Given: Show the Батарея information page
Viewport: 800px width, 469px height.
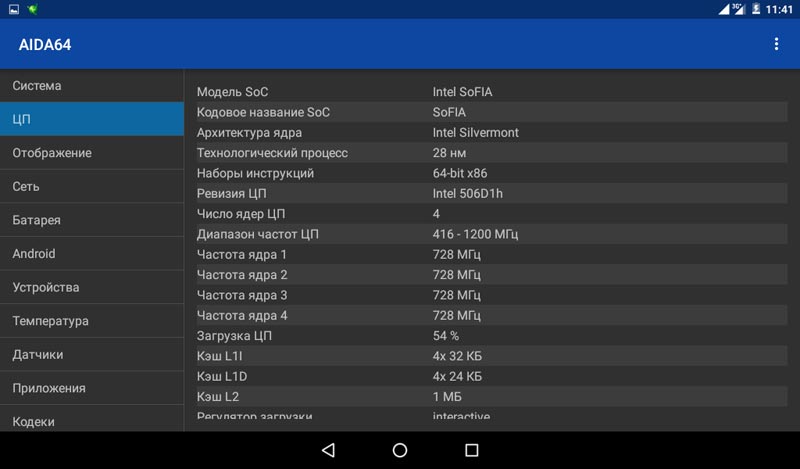Looking at the screenshot, I should [92, 220].
